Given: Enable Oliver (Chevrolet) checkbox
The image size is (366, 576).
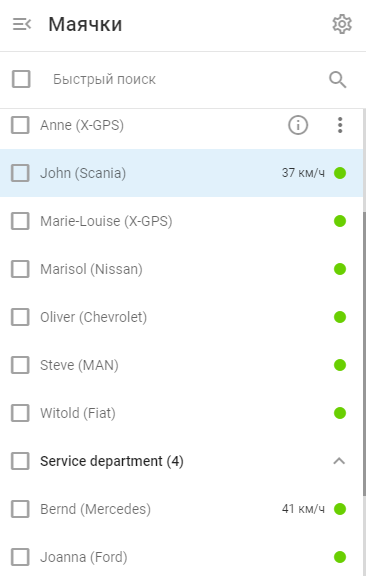Looking at the screenshot, I should (20, 317).
